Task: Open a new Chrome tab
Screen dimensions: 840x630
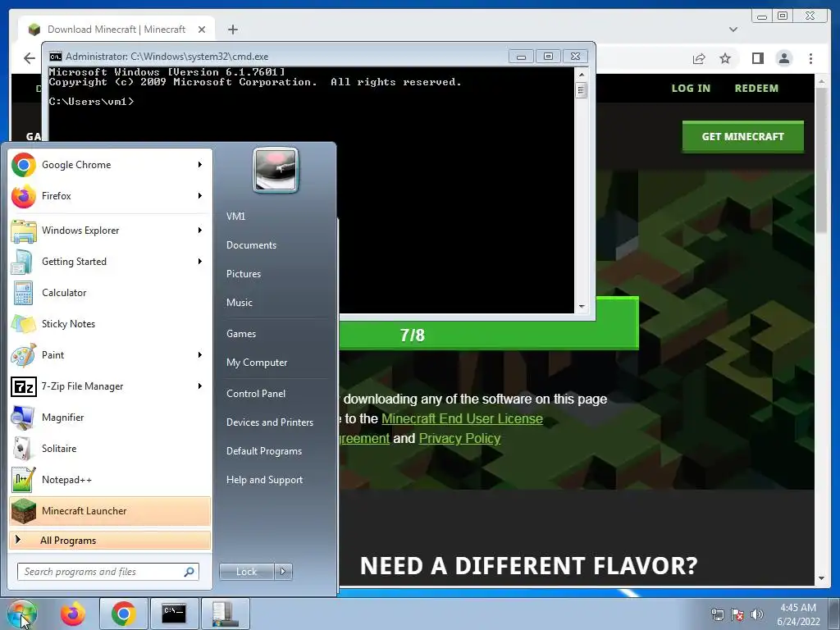Action: click(x=232, y=30)
